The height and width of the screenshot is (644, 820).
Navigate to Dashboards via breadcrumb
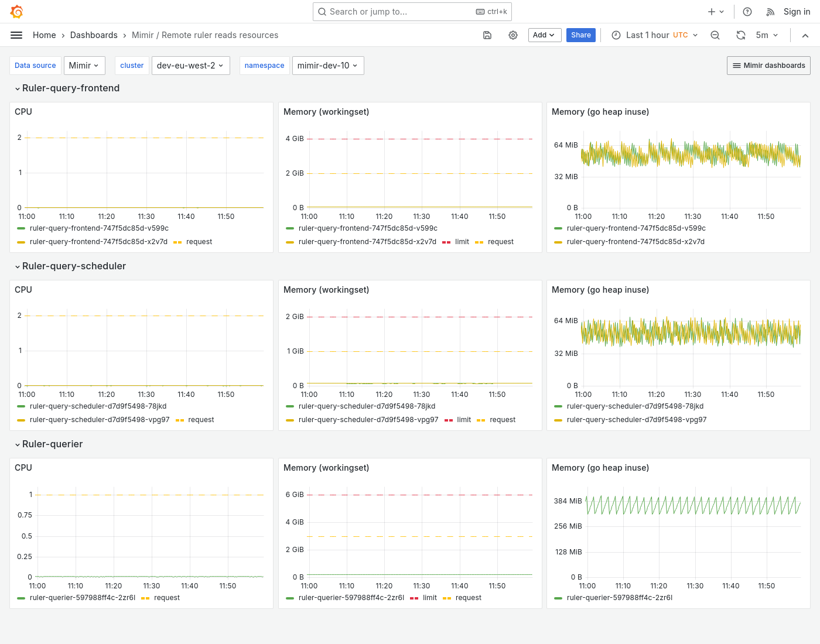click(94, 35)
